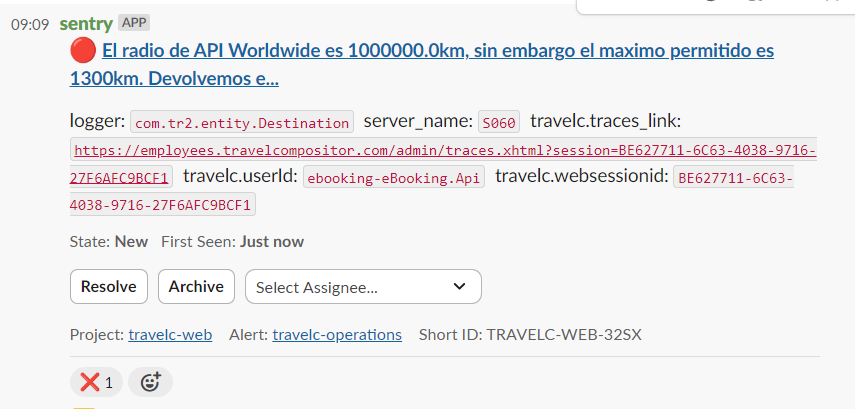Click the com.tr2.entity.Destination logger value

[242, 123]
